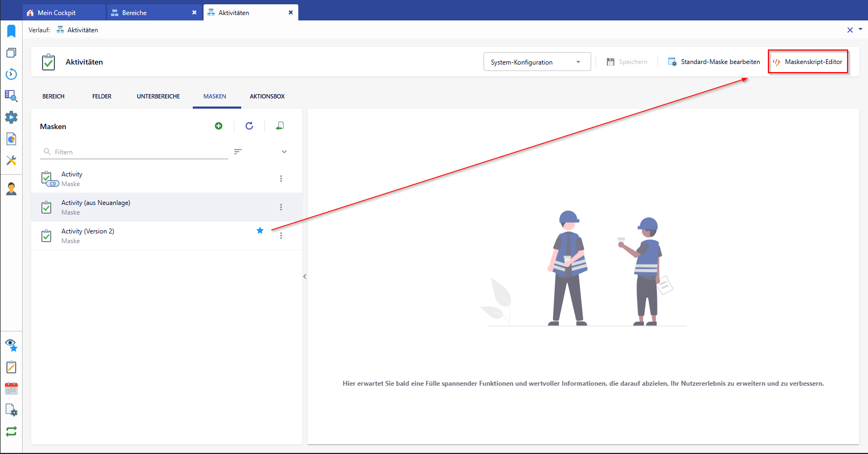
Task: Open the sort options in the Masken list
Action: coord(237,152)
